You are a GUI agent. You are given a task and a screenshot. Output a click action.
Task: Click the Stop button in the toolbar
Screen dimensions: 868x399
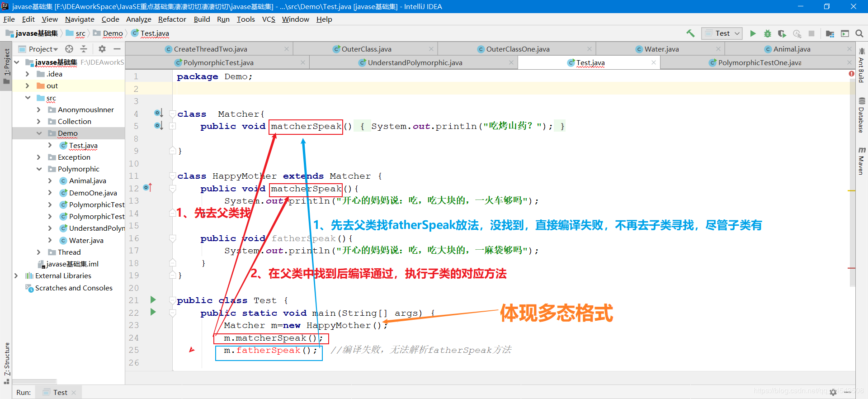click(x=811, y=33)
